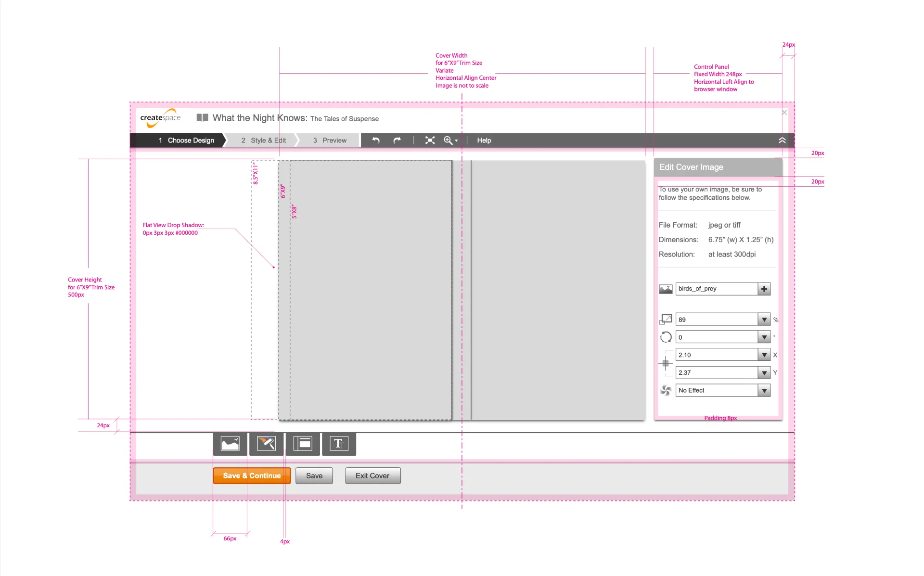Select the layout template tool icon
The image size is (924, 576).
pyautogui.click(x=303, y=444)
